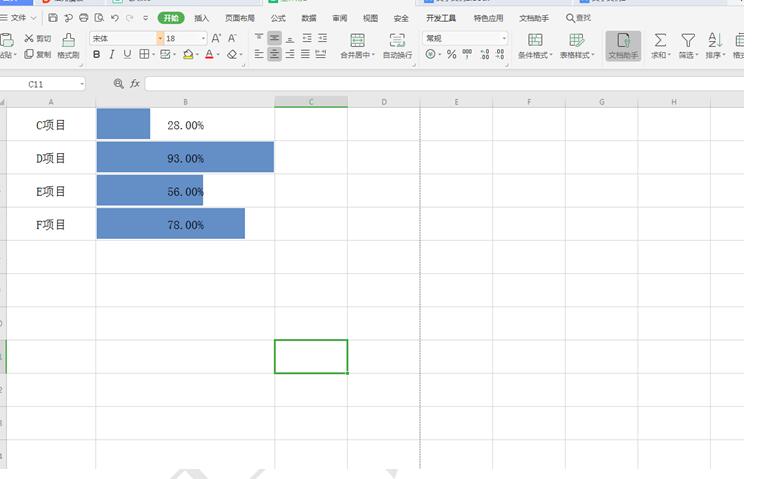
Task: Decrease the font size with smaller A icon
Action: [x=232, y=38]
